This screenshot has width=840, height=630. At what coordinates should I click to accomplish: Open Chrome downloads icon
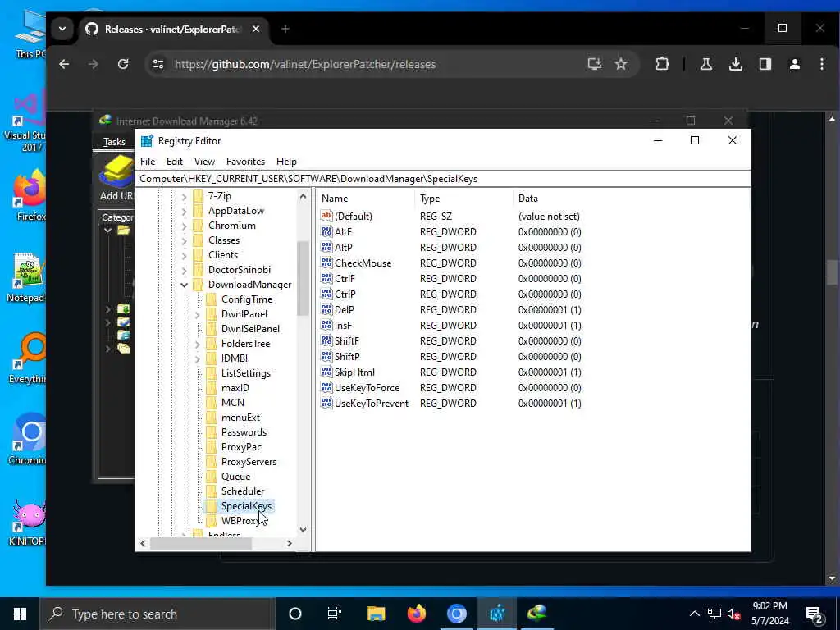tap(736, 64)
